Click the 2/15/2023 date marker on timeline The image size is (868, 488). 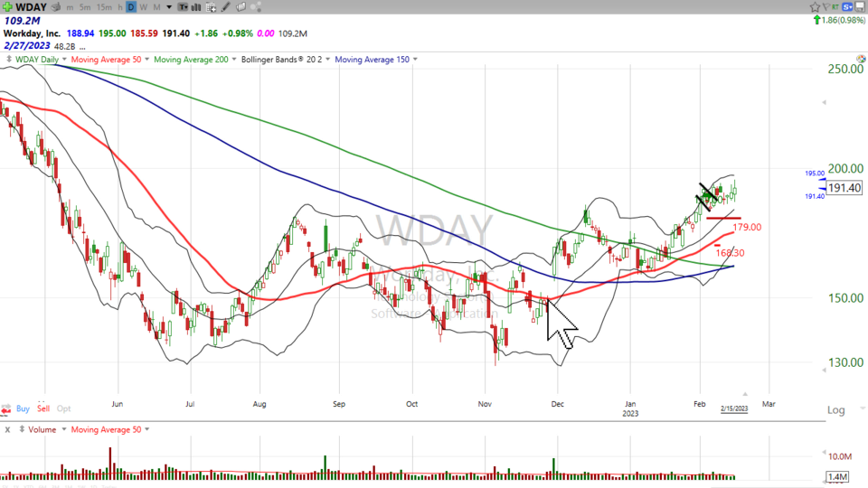point(734,408)
